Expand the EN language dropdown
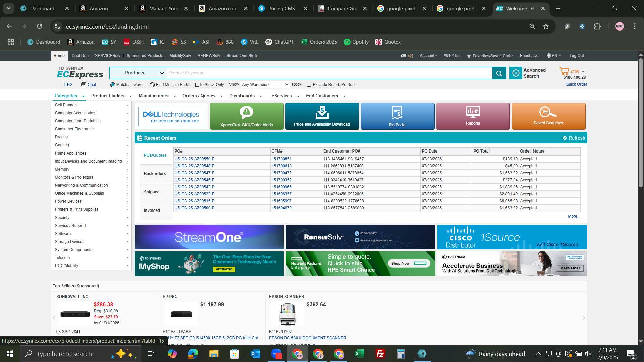Viewport: 644px width, 362px height. pos(554,56)
